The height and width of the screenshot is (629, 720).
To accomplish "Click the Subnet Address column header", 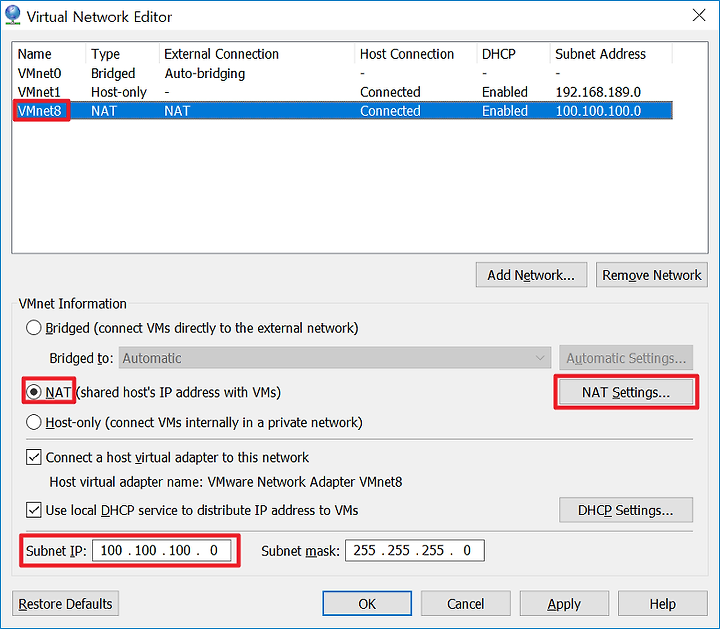I will point(611,54).
